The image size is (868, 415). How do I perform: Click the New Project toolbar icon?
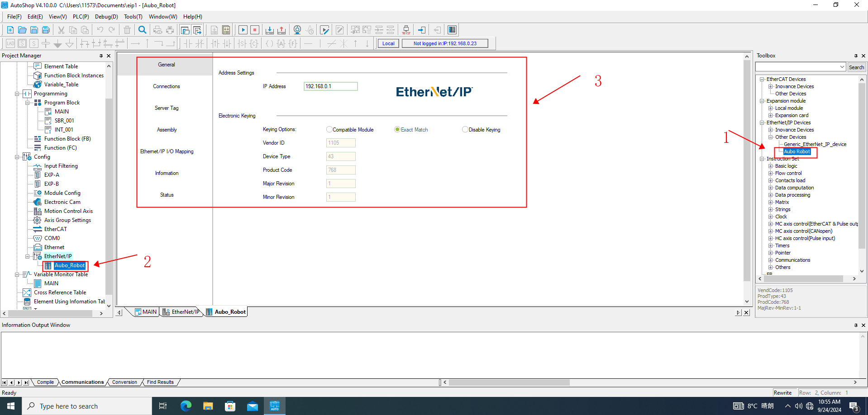tap(10, 30)
